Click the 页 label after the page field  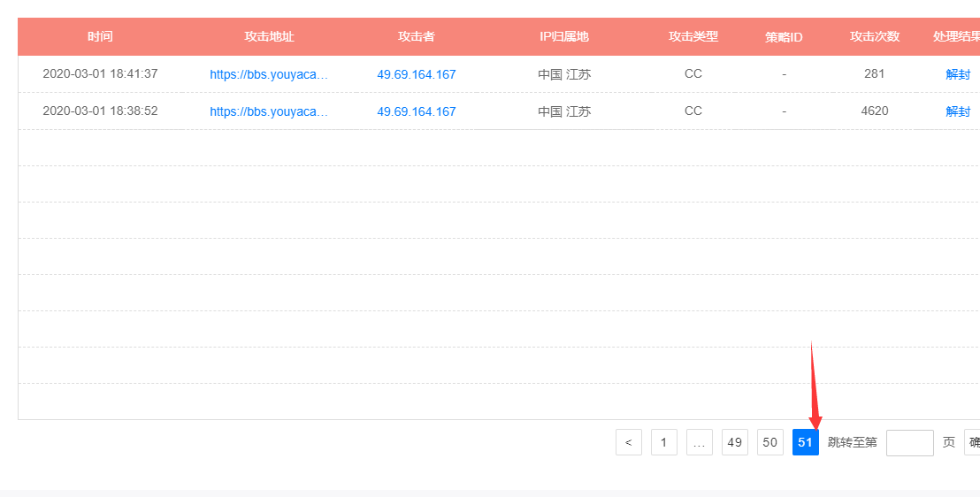coord(949,442)
